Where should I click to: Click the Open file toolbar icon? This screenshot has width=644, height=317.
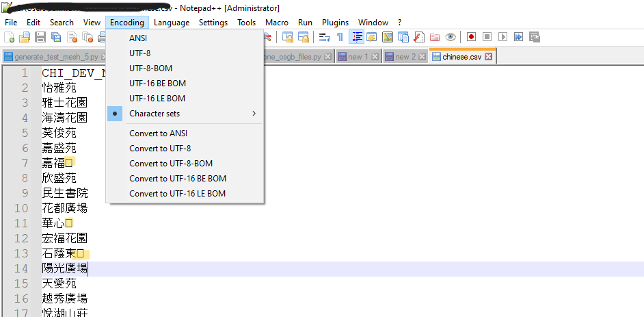pyautogui.click(x=25, y=38)
